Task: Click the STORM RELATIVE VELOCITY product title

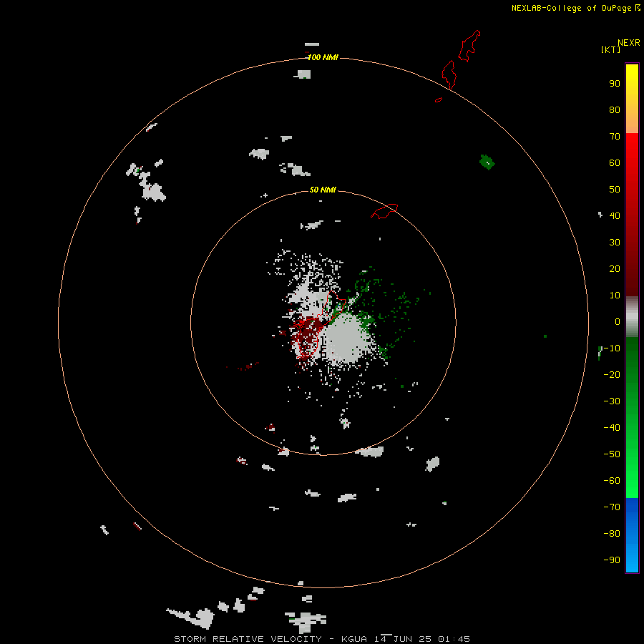Action: [x=248, y=639]
